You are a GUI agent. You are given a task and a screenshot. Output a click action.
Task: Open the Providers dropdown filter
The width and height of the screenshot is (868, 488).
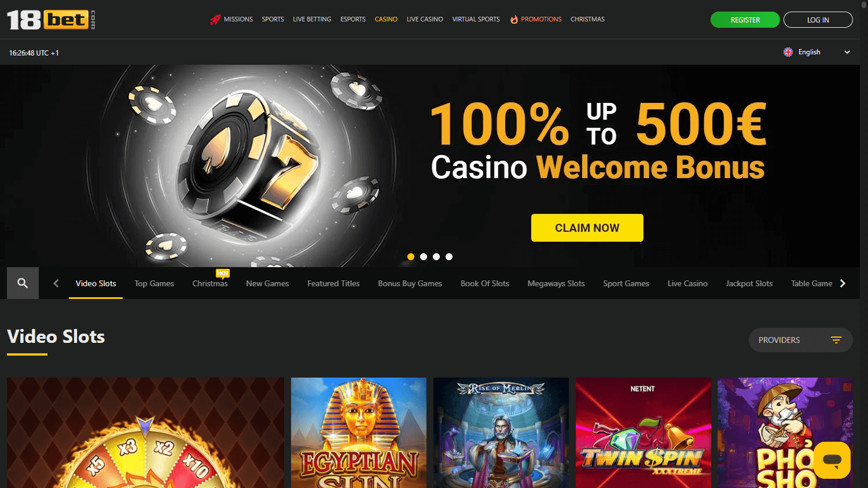tap(801, 340)
